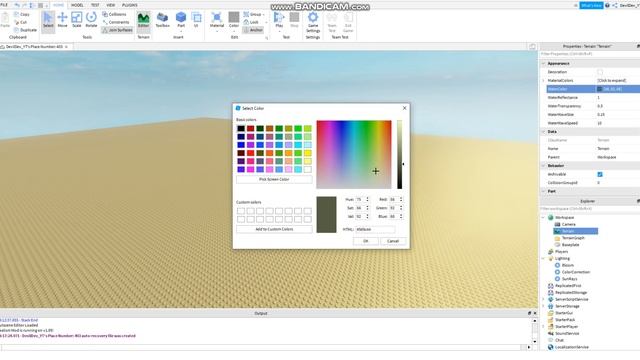This screenshot has width=640, height=360.
Task: Toggle the Collisions option
Action: 114,14
